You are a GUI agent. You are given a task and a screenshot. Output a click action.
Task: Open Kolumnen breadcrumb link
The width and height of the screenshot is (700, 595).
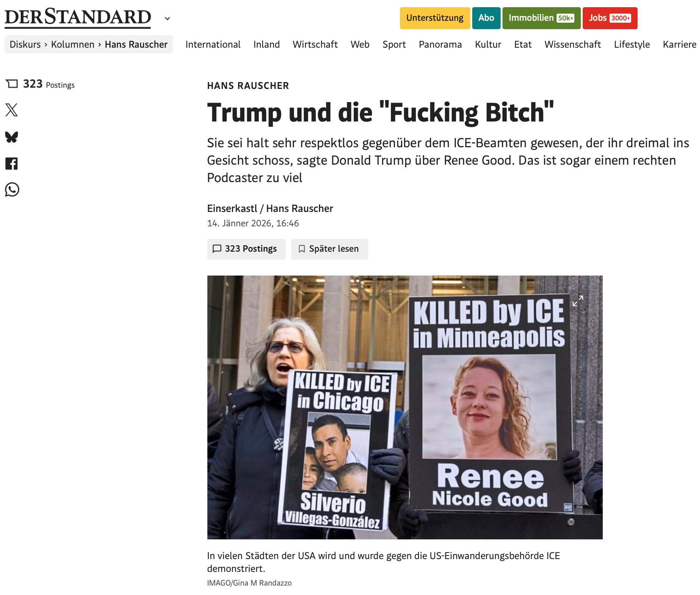tap(73, 44)
